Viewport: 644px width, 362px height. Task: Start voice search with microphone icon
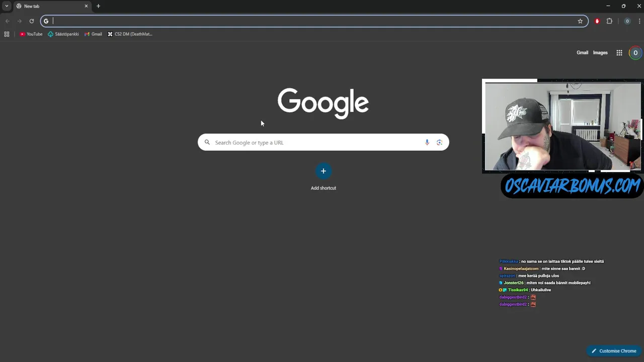427,142
